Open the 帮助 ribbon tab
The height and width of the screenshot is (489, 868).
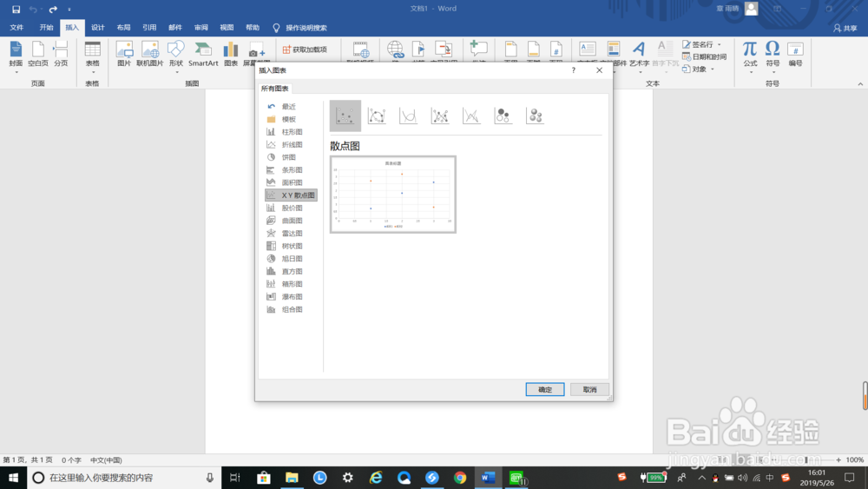coord(253,28)
